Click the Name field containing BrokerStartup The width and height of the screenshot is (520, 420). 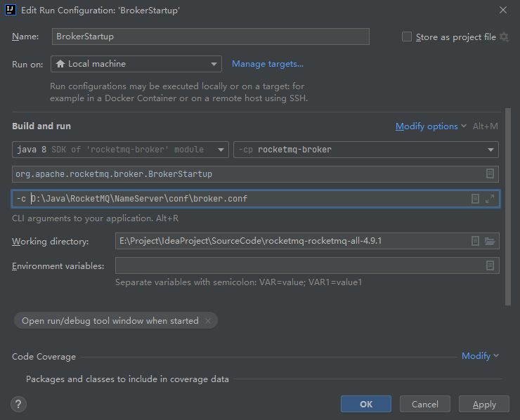pos(211,37)
